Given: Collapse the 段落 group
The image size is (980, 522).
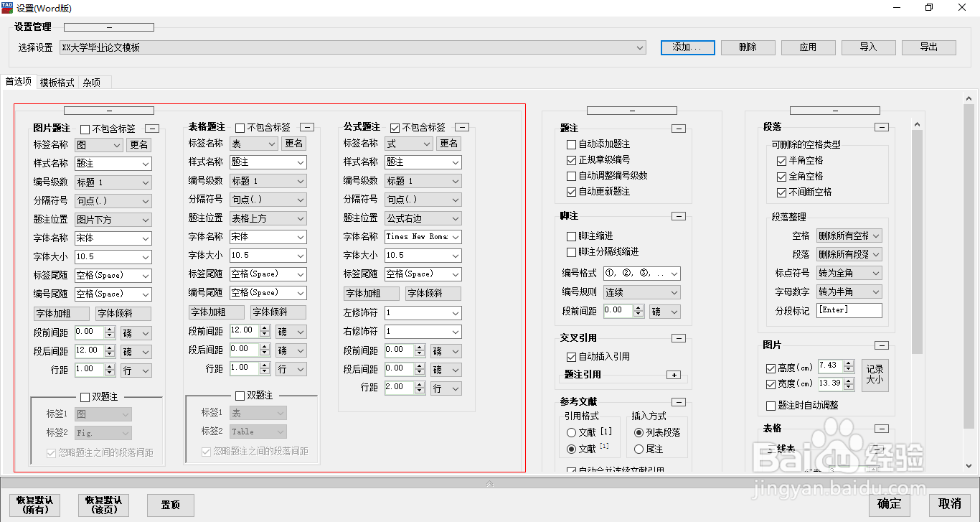Looking at the screenshot, I should [x=882, y=127].
